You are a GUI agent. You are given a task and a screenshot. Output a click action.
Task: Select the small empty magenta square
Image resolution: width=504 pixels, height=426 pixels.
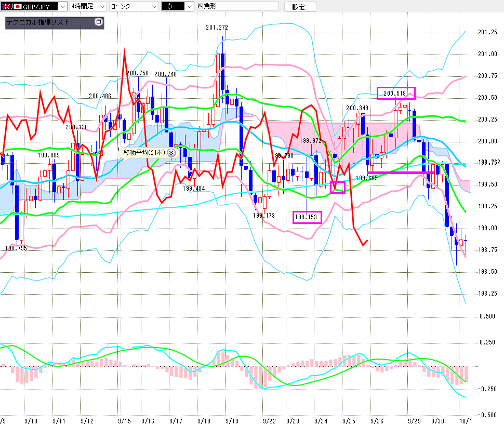(338, 188)
